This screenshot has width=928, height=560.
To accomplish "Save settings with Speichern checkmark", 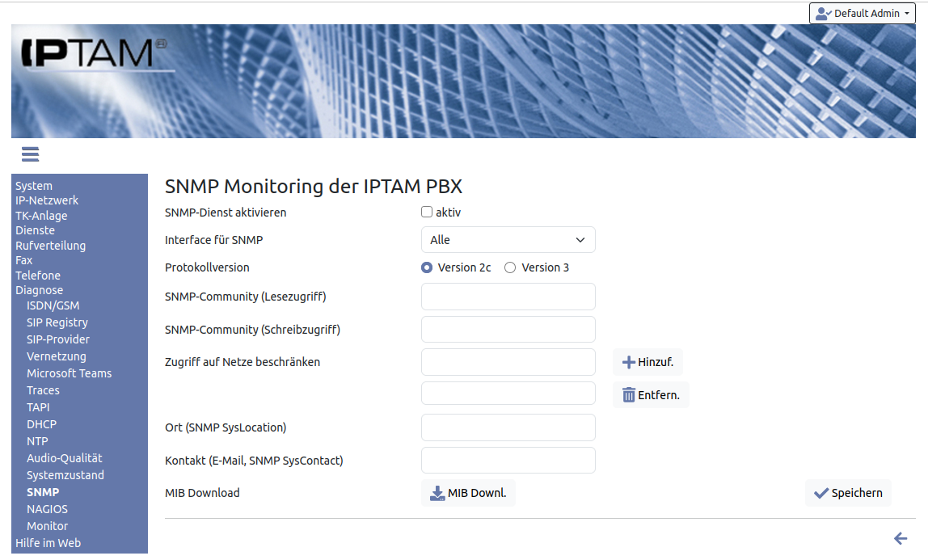I will click(x=821, y=493).
